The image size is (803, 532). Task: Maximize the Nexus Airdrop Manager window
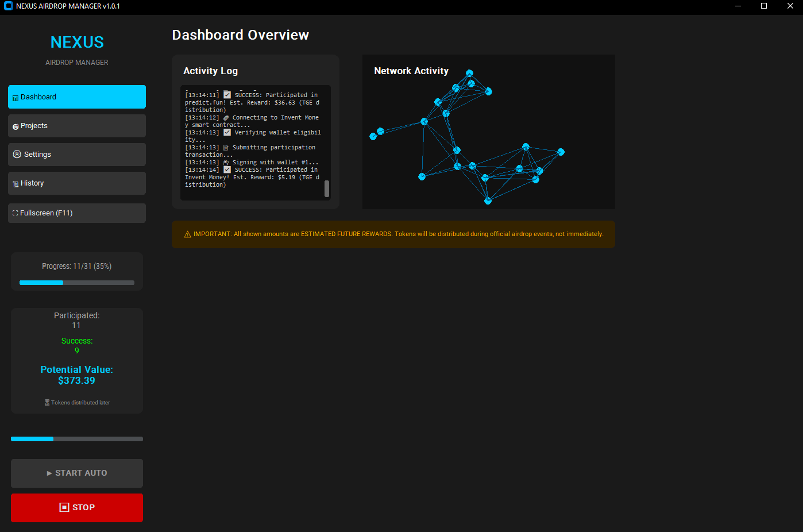764,6
